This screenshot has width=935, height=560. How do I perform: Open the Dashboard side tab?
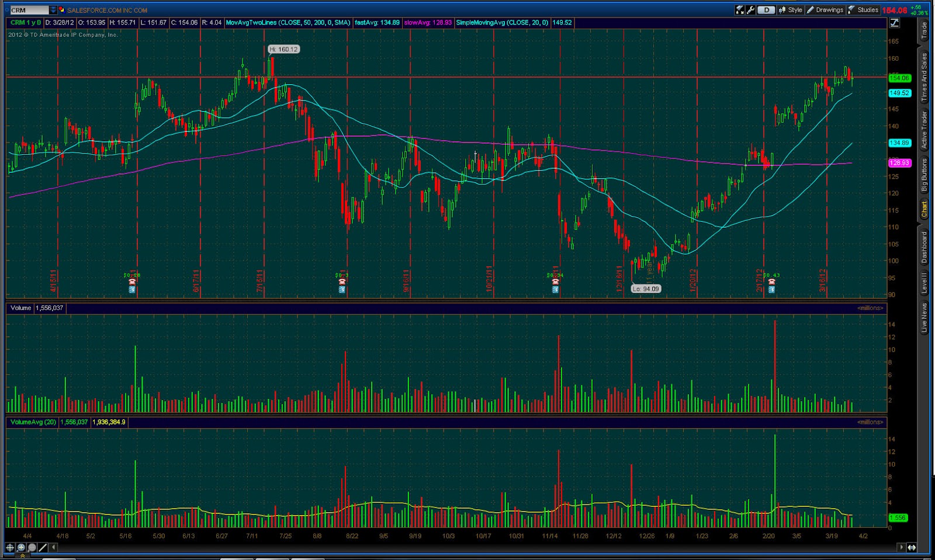coord(924,248)
